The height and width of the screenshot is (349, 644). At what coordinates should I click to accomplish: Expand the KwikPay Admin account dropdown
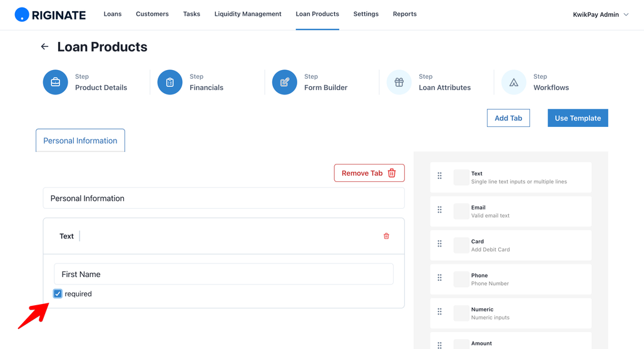600,14
